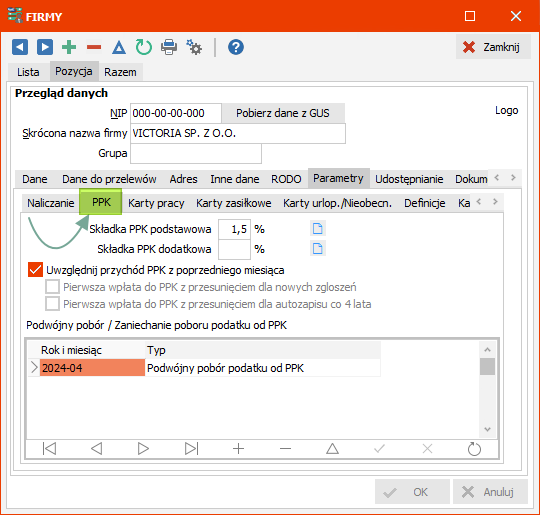
Task: Expand the 2024-04 row indicator arrow
Action: pyautogui.click(x=34, y=368)
